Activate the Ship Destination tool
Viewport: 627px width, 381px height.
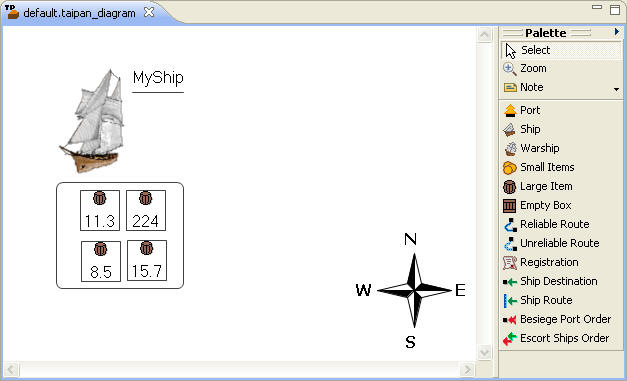coord(560,281)
